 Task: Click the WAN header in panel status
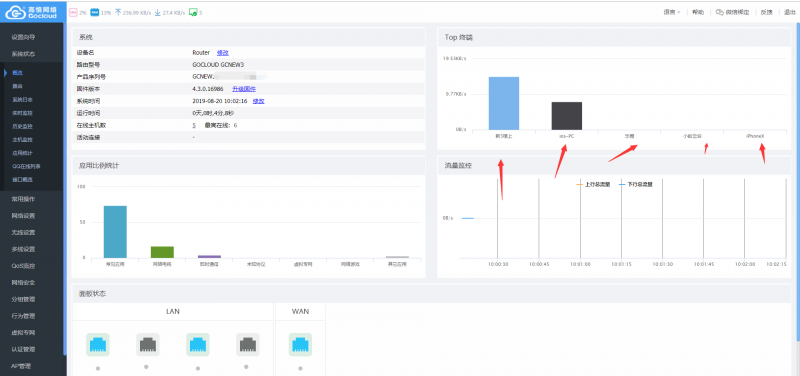pyautogui.click(x=300, y=311)
